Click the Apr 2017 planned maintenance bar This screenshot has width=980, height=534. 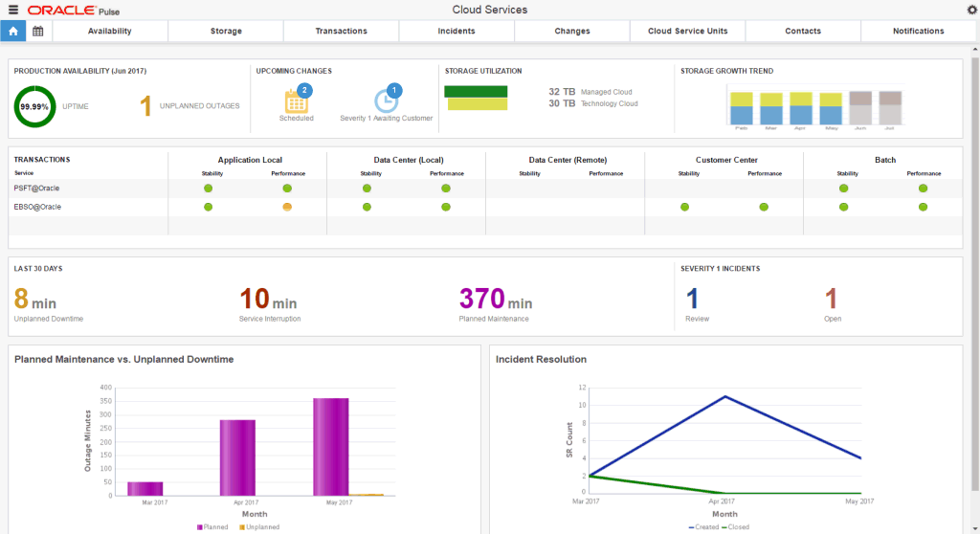point(237,457)
